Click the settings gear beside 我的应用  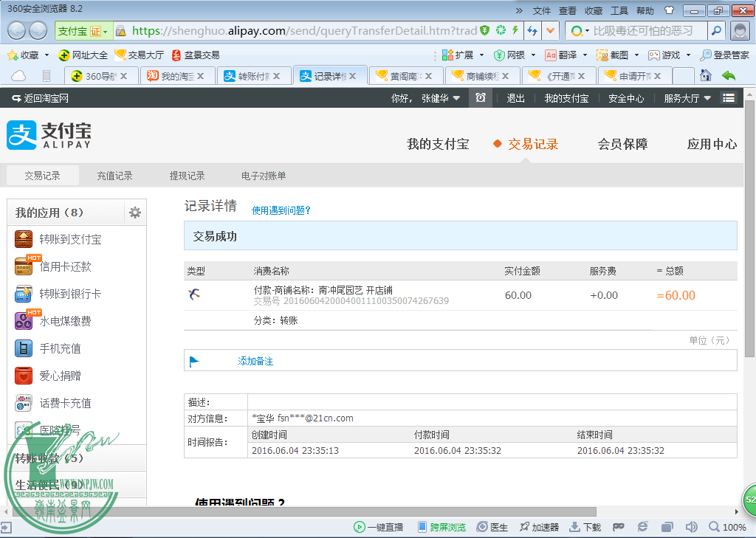(x=134, y=213)
